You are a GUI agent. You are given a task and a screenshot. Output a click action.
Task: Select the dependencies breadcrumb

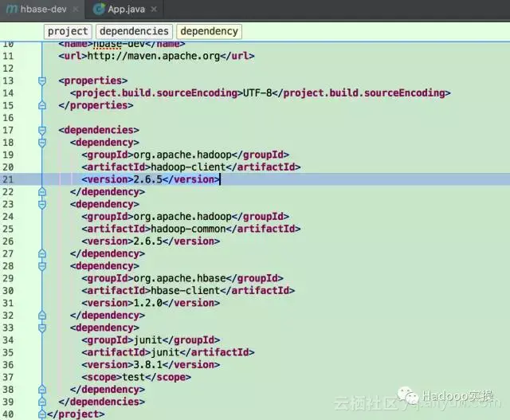[134, 31]
